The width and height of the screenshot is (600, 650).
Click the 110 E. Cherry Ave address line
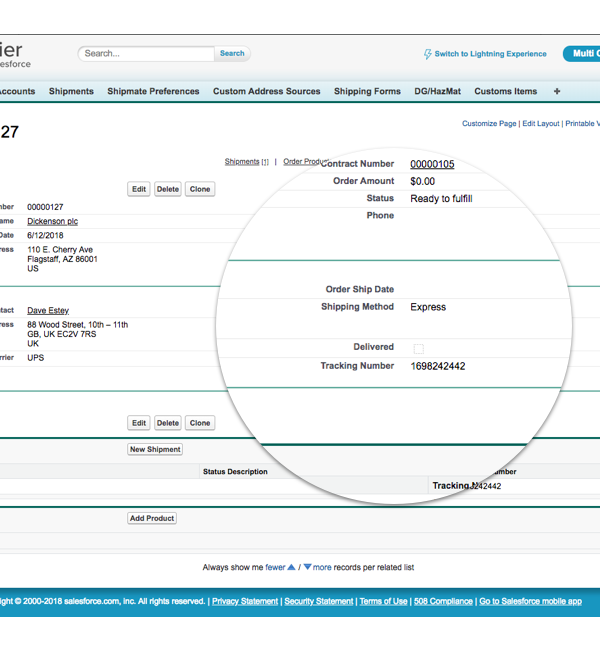click(60, 250)
